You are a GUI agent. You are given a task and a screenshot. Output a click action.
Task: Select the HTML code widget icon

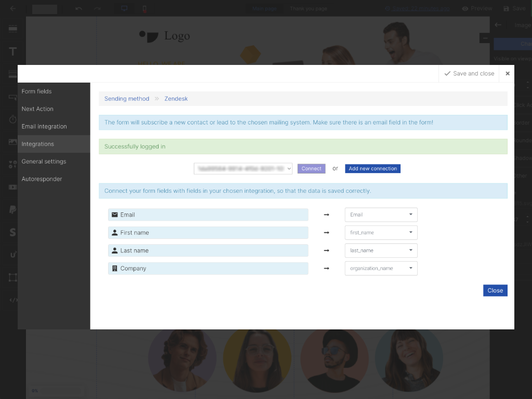(x=13, y=300)
